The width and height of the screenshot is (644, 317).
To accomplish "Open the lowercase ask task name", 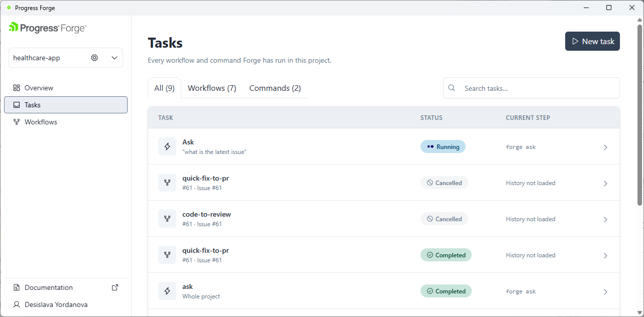I will (x=188, y=286).
